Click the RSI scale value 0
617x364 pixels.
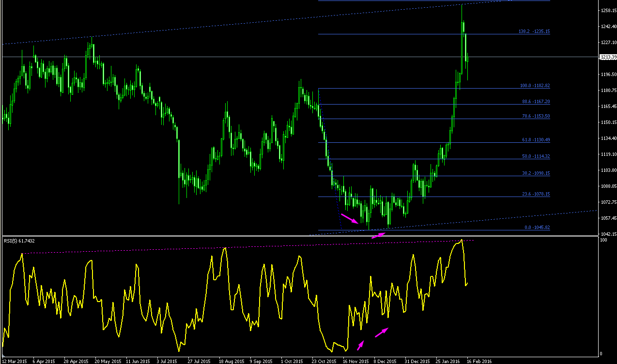click(x=602, y=354)
